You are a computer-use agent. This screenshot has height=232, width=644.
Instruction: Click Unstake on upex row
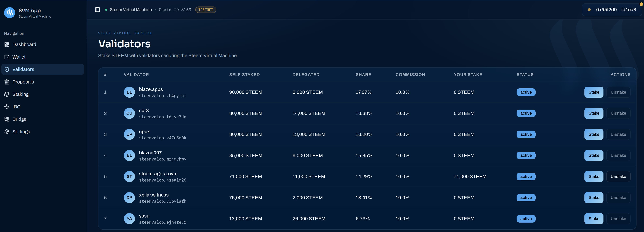(618, 134)
